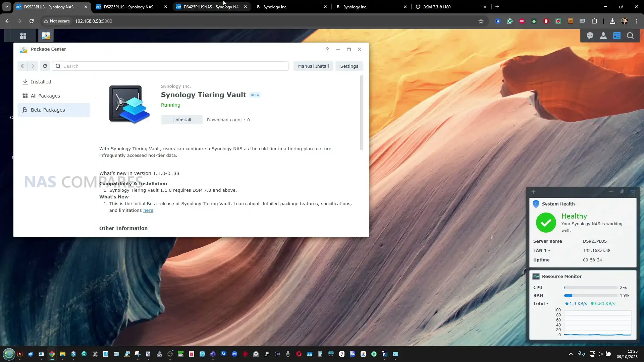
Task: Open the user Options person icon
Action: point(603,36)
